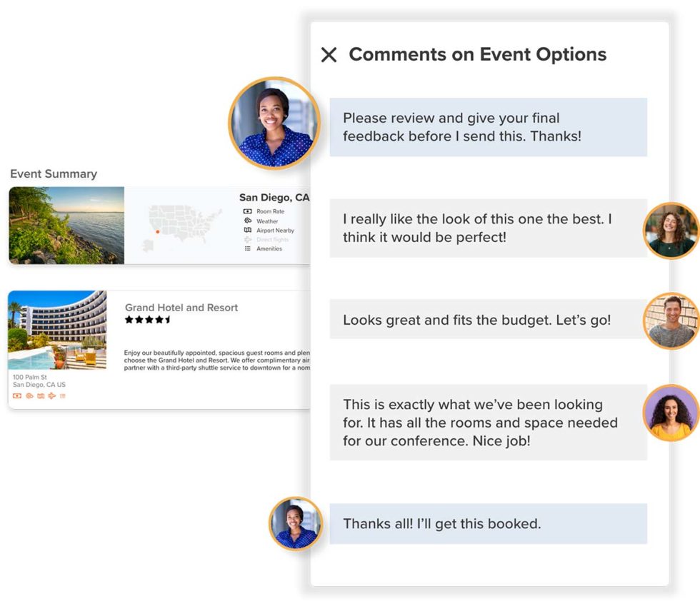
Task: Click the Weather cloud icon in the event summary
Action: (248, 221)
